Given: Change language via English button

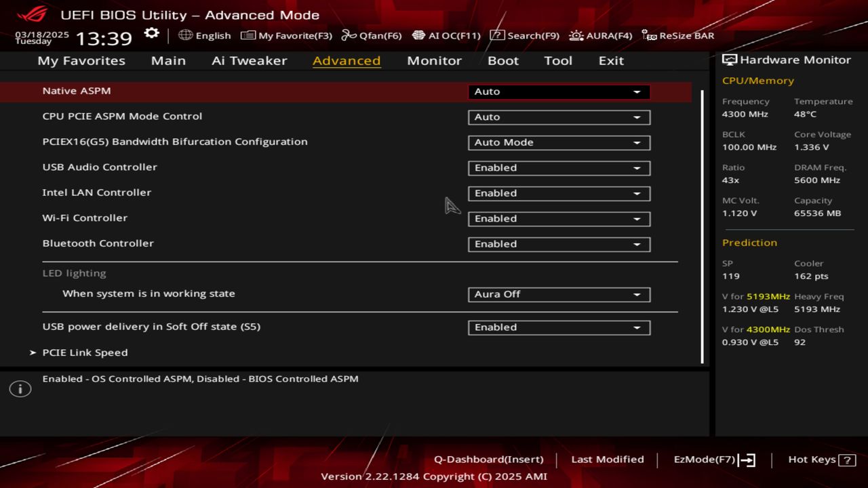Looking at the screenshot, I should (x=205, y=35).
